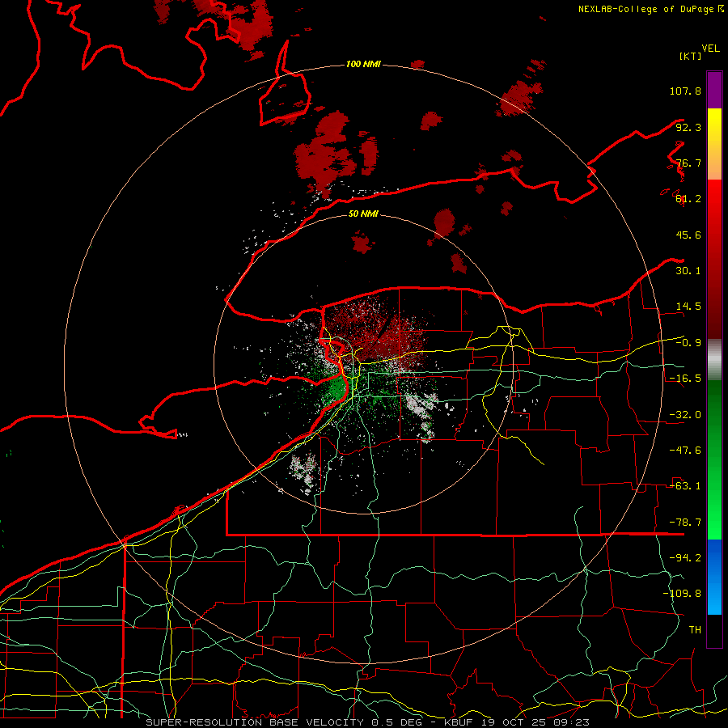Select the 76.7 legend value

pyautogui.click(x=688, y=163)
